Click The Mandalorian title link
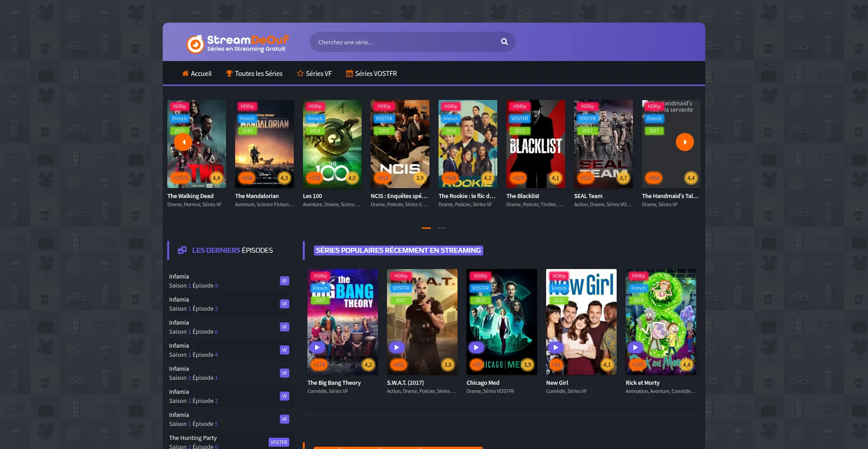 coord(257,196)
